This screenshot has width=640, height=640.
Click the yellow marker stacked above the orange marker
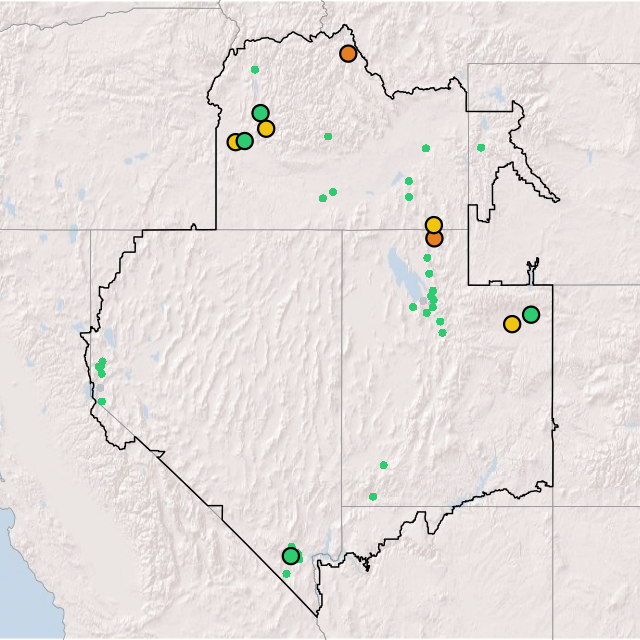pyautogui.click(x=433, y=225)
